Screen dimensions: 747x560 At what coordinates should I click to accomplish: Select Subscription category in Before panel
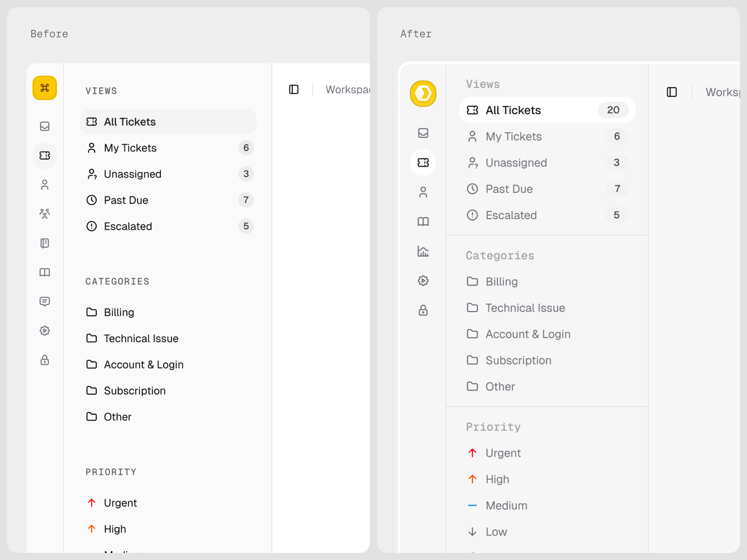pyautogui.click(x=168, y=390)
